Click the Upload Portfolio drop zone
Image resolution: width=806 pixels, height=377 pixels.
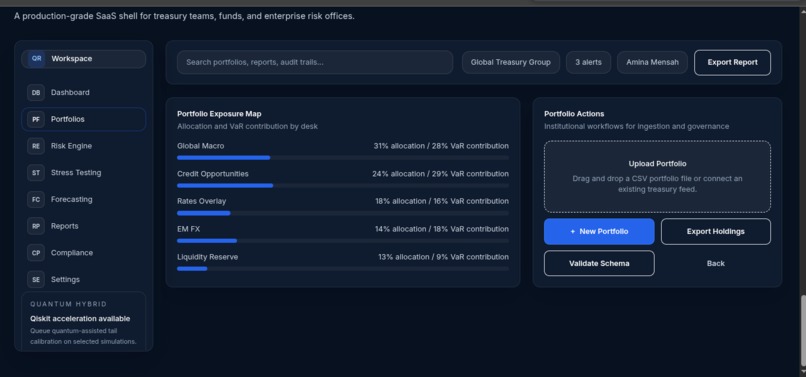click(657, 176)
